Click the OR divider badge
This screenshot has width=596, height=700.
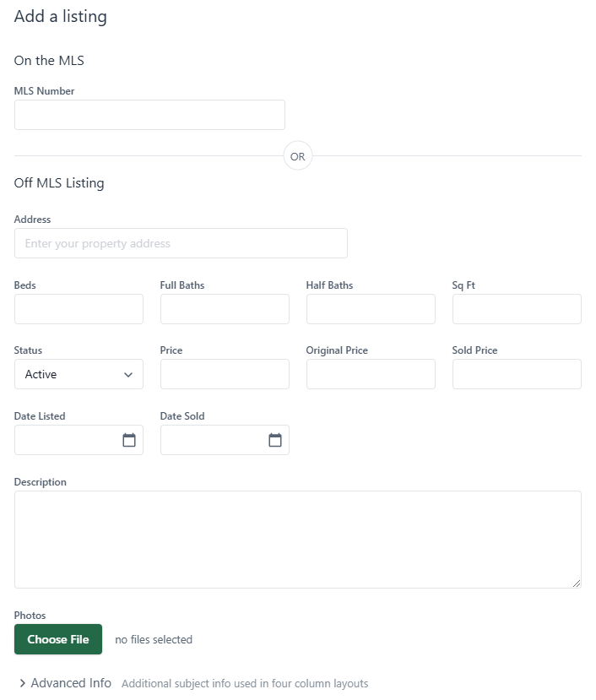click(x=297, y=155)
